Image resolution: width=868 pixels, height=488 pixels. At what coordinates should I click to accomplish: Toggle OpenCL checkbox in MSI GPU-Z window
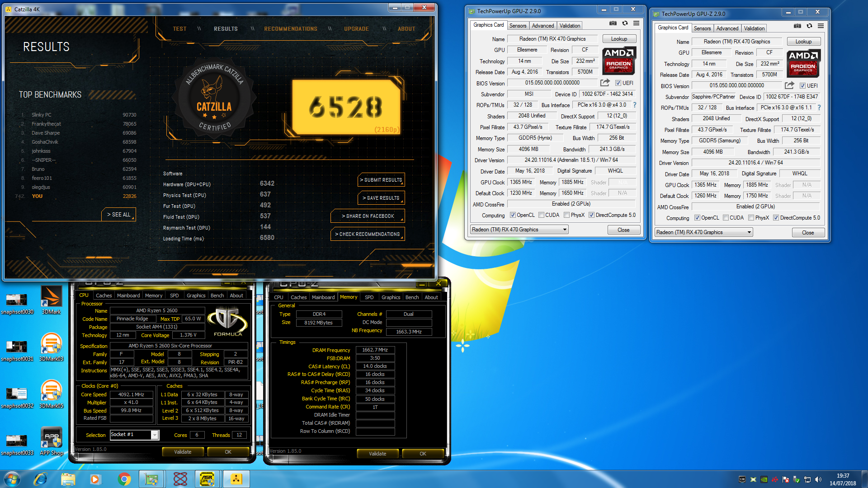(x=513, y=215)
